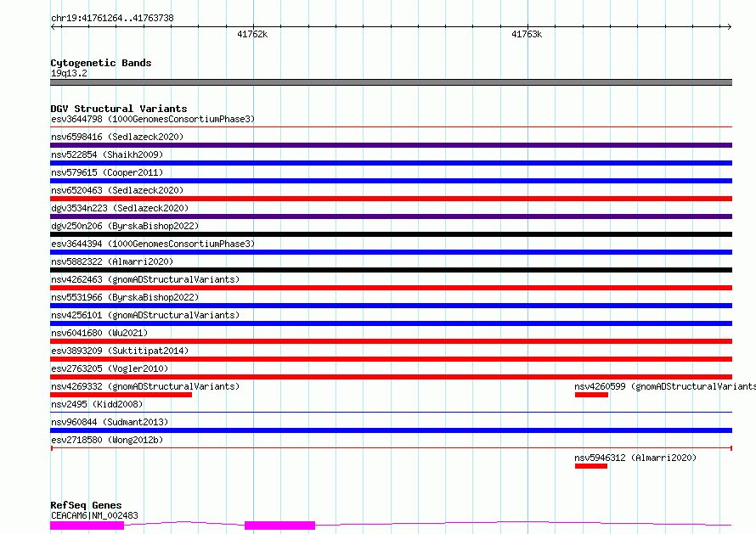Click the nsv4269332 red variant bar

click(121, 396)
